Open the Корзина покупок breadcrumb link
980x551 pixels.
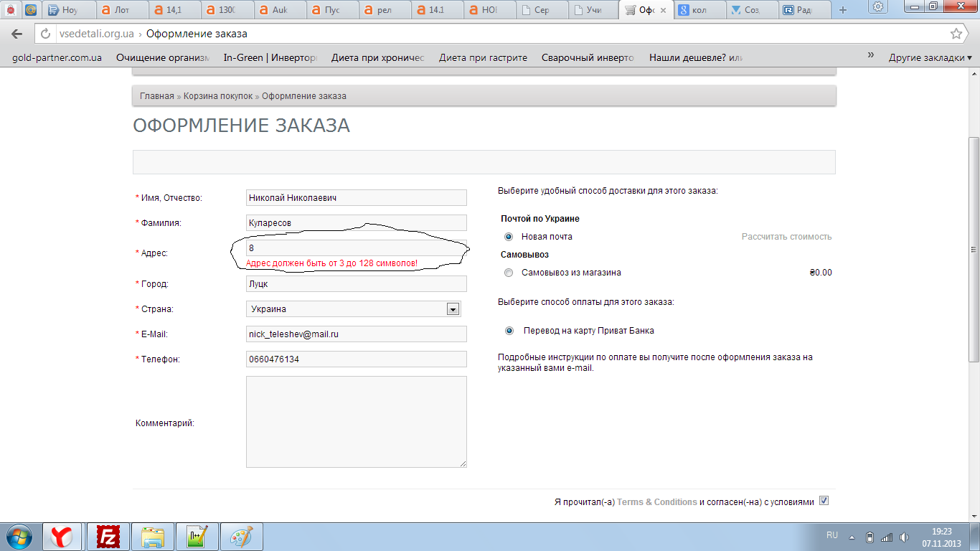218,96
